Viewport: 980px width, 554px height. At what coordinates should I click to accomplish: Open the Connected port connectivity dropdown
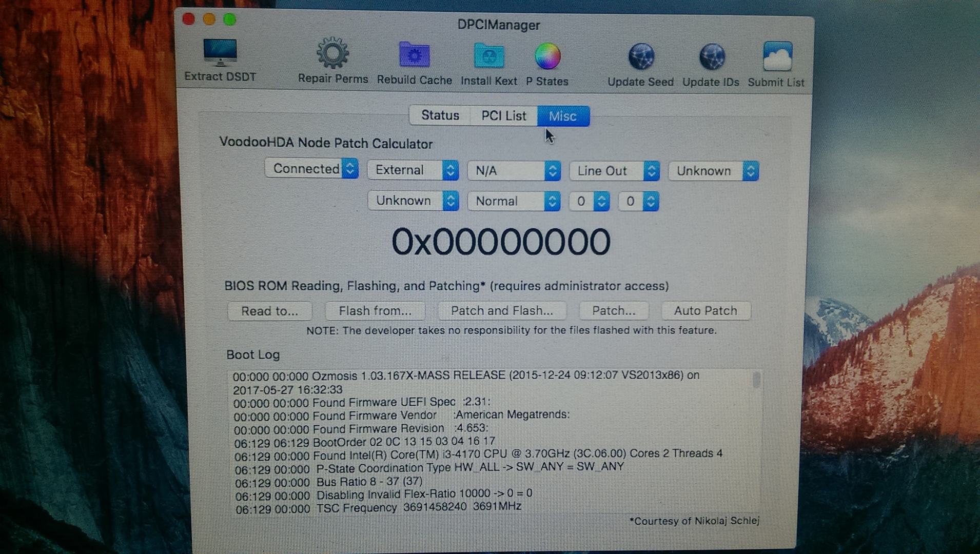311,168
